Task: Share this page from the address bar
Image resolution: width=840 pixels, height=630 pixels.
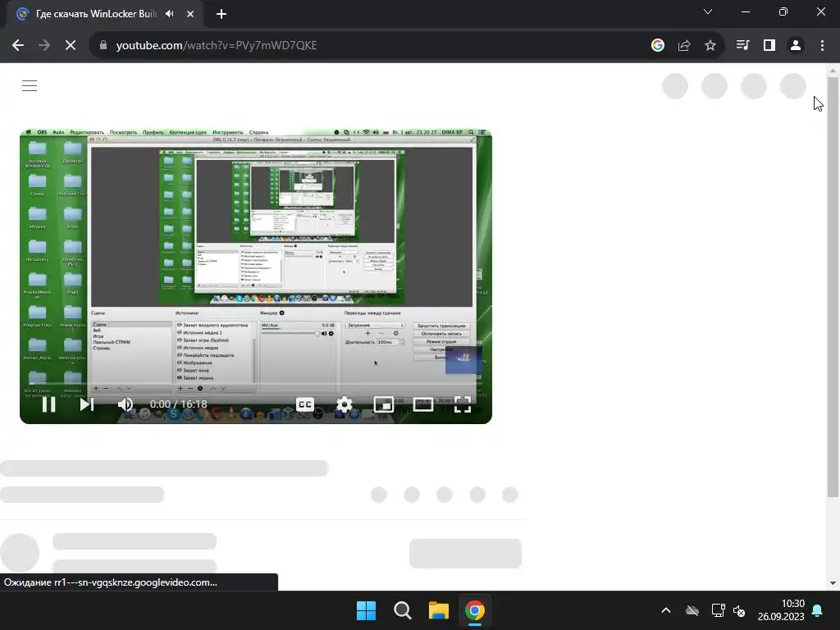Action: (x=684, y=46)
